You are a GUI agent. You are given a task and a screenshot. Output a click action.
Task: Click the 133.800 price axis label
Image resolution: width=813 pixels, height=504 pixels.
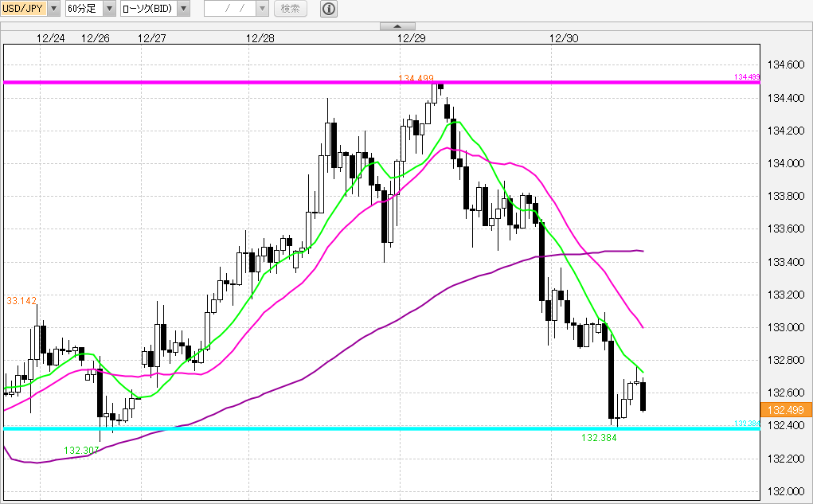pos(786,196)
